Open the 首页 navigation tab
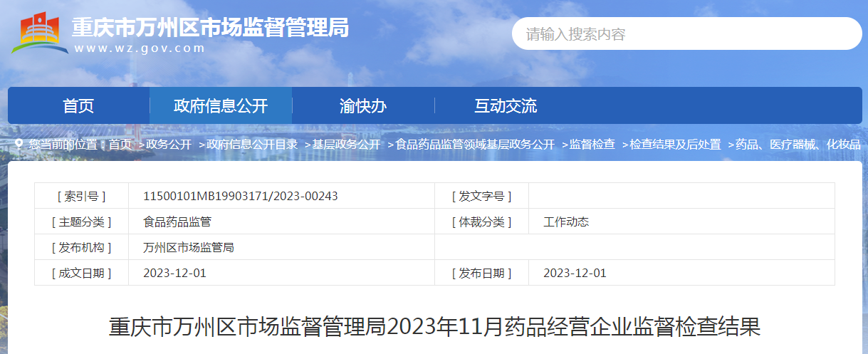Screen dimensions: 868x354 tap(78, 106)
